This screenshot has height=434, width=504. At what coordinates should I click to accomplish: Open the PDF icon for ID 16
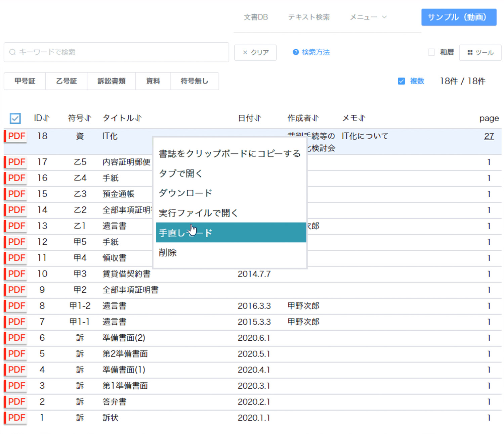tap(15, 178)
